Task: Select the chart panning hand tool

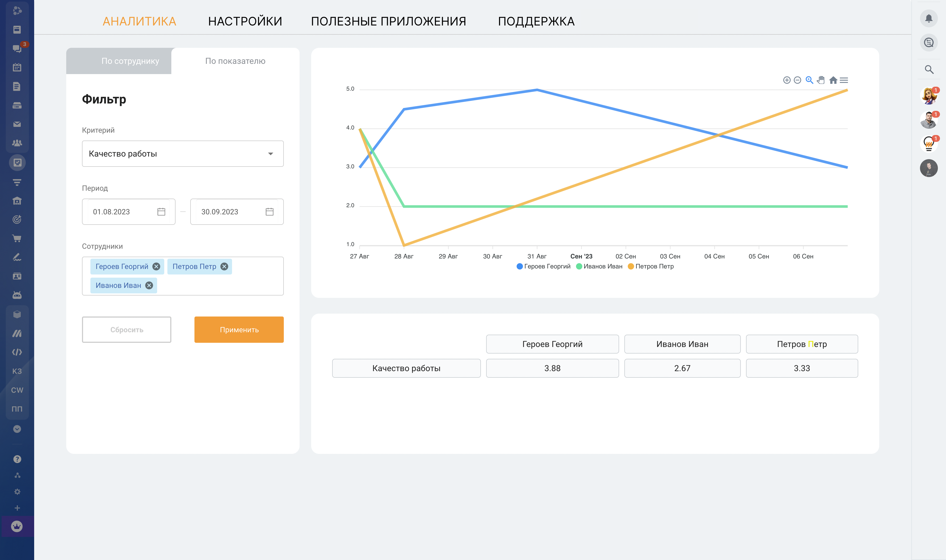Action: coord(821,80)
